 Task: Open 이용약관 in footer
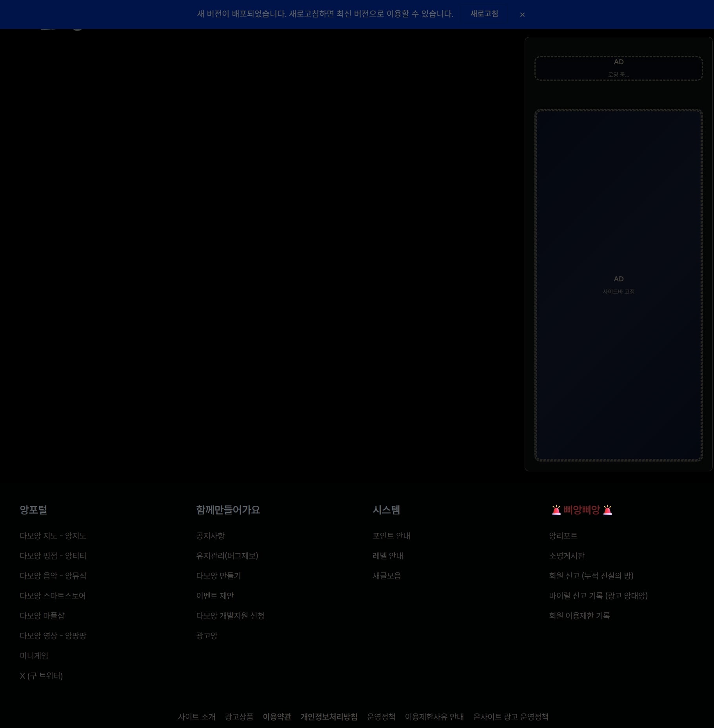pyautogui.click(x=277, y=717)
